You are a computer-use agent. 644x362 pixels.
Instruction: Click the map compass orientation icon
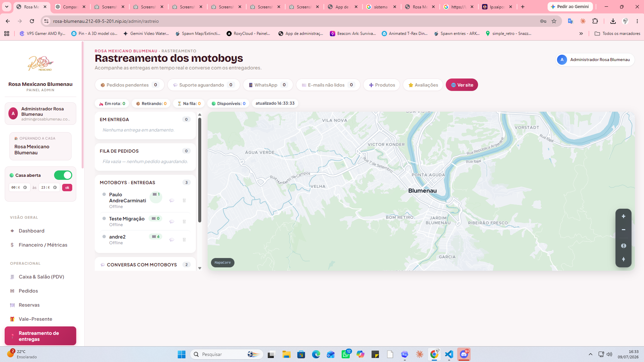[623, 259]
